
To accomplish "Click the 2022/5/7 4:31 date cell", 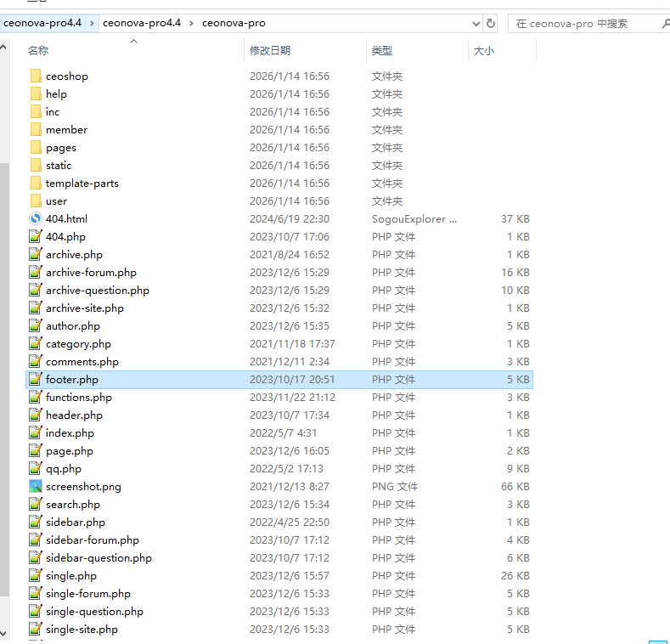I will click(x=284, y=432).
